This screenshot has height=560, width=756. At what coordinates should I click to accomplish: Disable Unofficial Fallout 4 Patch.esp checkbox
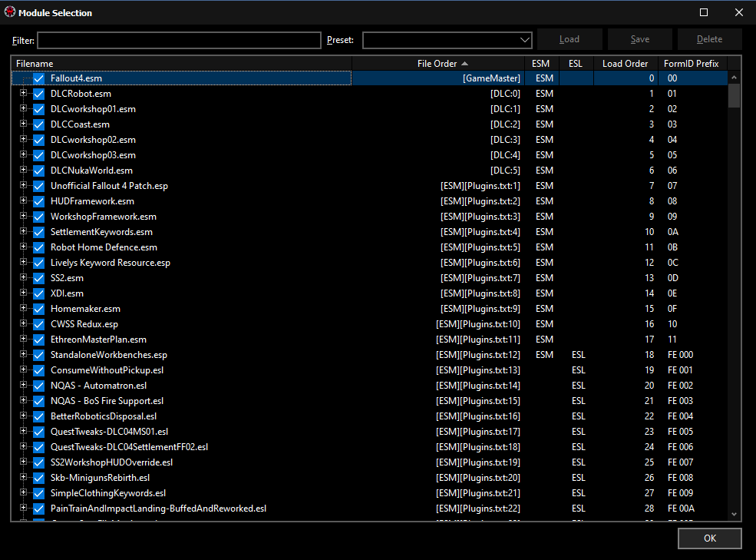pos(38,186)
